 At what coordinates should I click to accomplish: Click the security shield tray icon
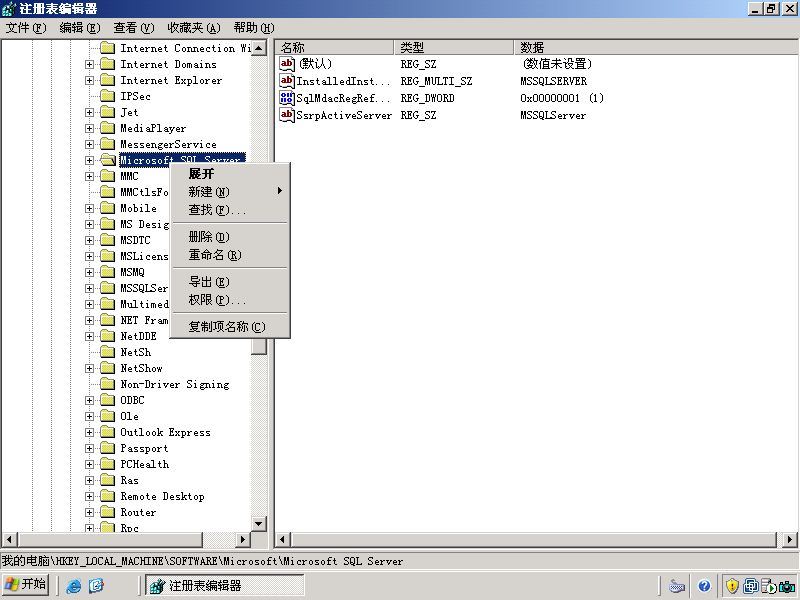click(x=732, y=586)
